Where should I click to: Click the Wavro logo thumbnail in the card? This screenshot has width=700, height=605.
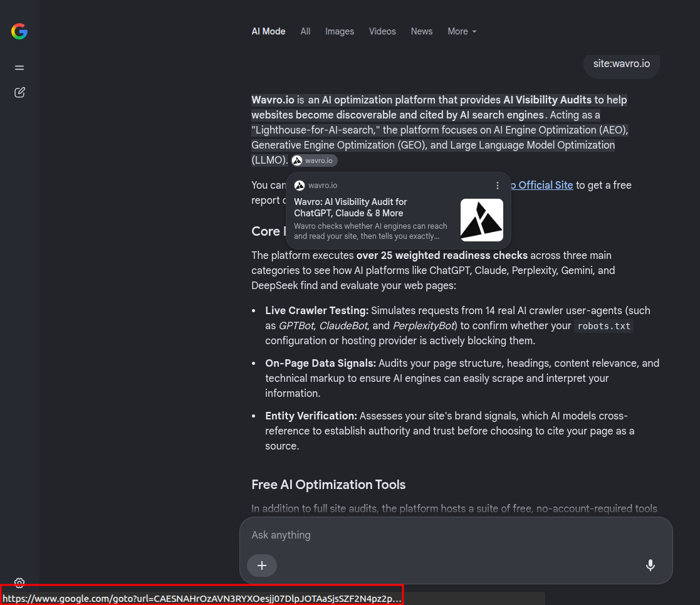tap(482, 220)
